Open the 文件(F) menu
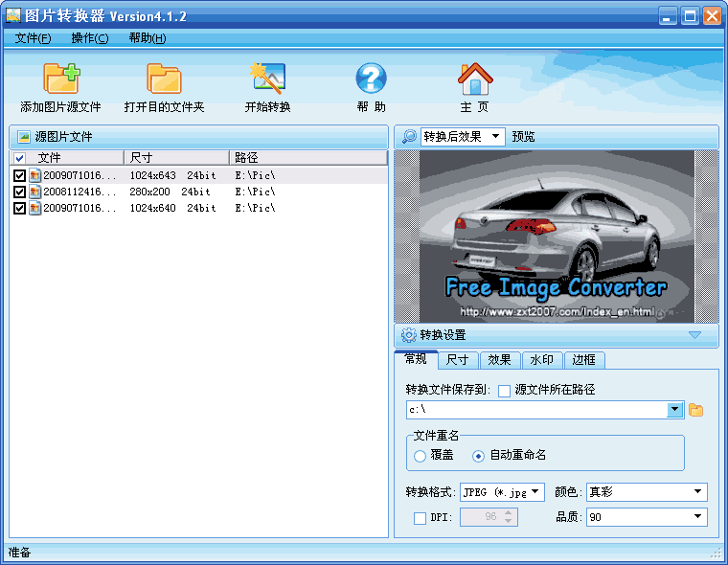The image size is (728, 565). 34,38
